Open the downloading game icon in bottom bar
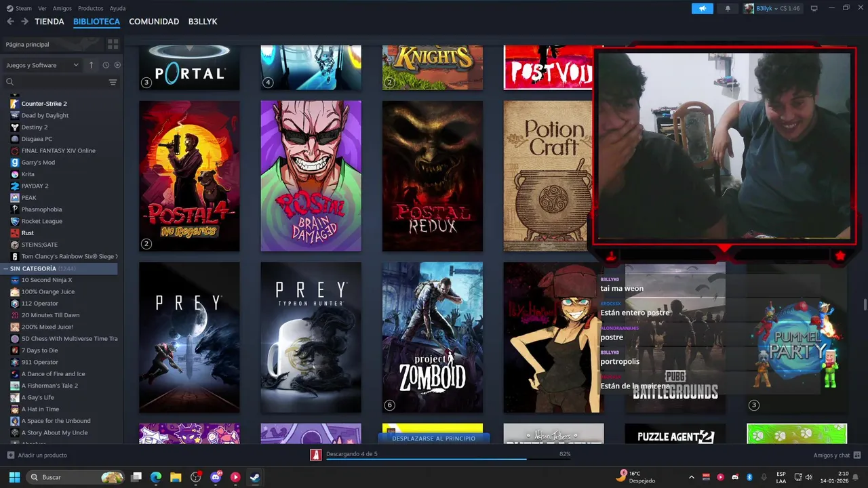This screenshot has width=868, height=488. 315,455
